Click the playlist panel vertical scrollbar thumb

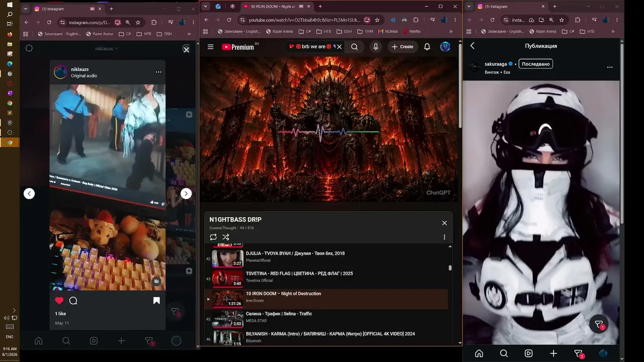click(450, 268)
